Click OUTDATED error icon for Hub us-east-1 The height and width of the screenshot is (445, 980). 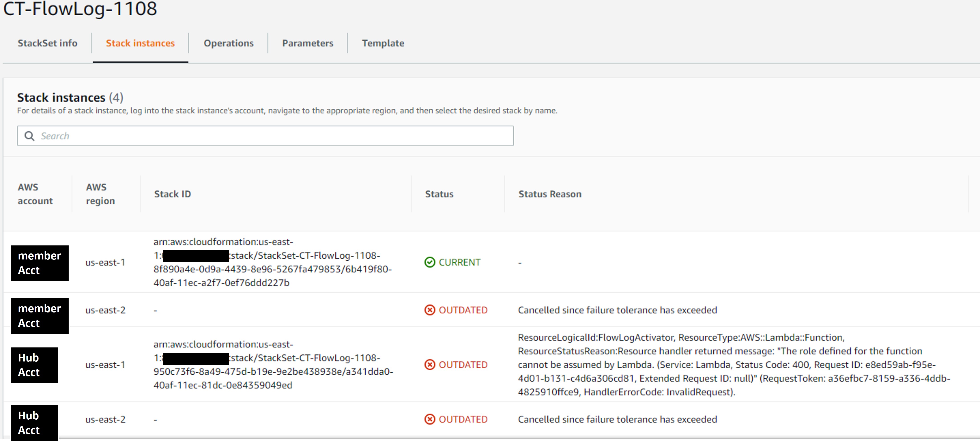[429, 365]
